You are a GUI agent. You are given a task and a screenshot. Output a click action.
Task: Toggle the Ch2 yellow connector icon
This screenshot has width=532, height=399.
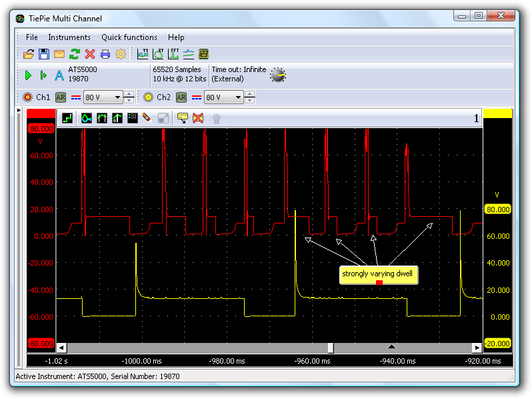[x=148, y=97]
